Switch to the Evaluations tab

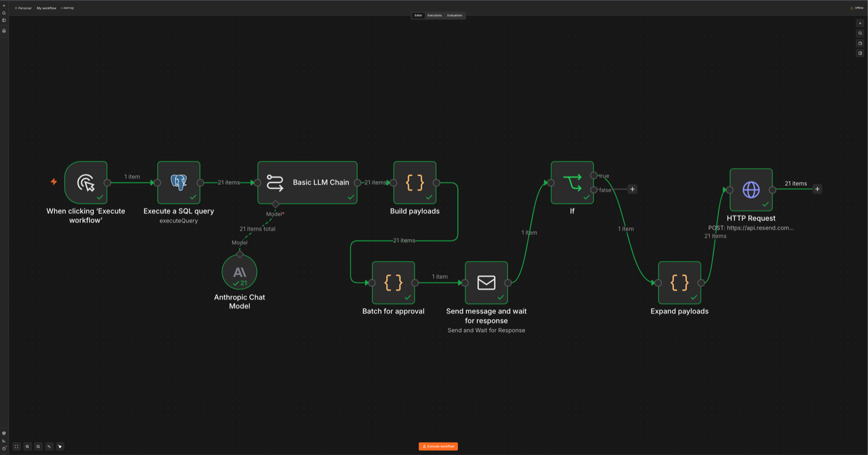[x=455, y=15]
